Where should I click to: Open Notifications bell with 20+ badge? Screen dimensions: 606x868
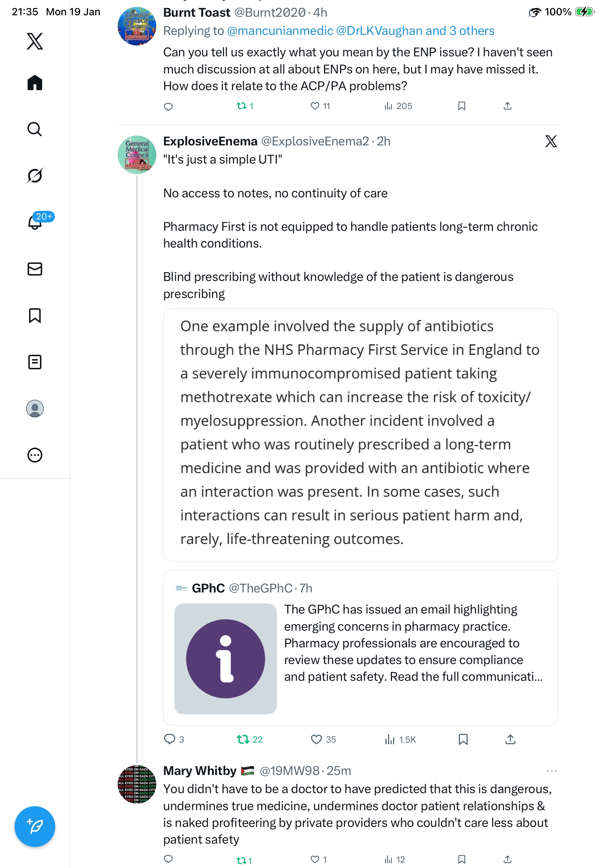(35, 222)
